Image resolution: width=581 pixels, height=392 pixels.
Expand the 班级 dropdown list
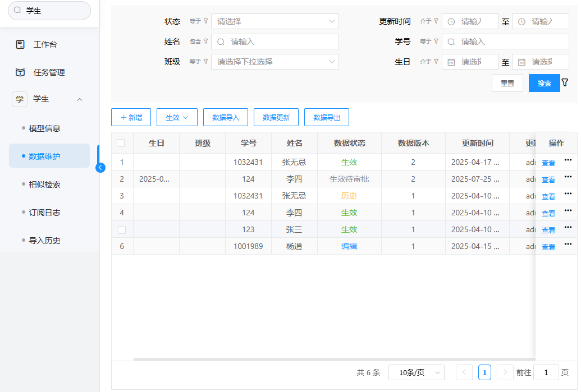point(275,62)
